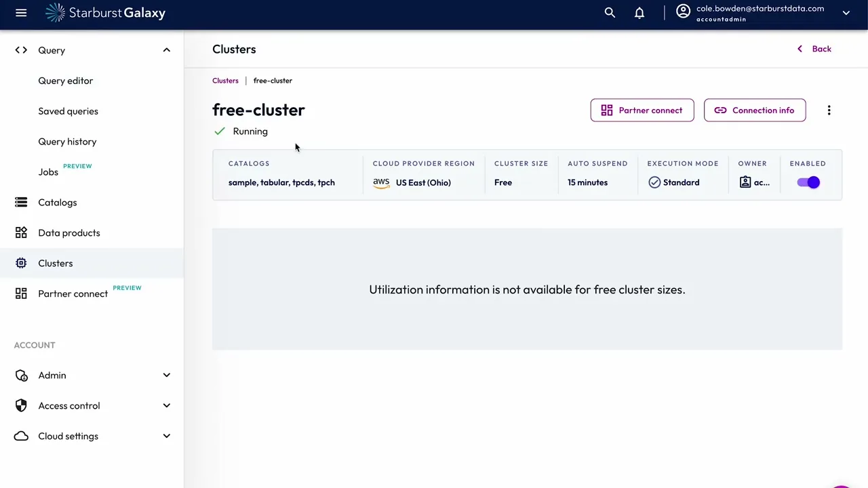Click the AWS logo in region column
The image size is (868, 488).
tap(381, 182)
